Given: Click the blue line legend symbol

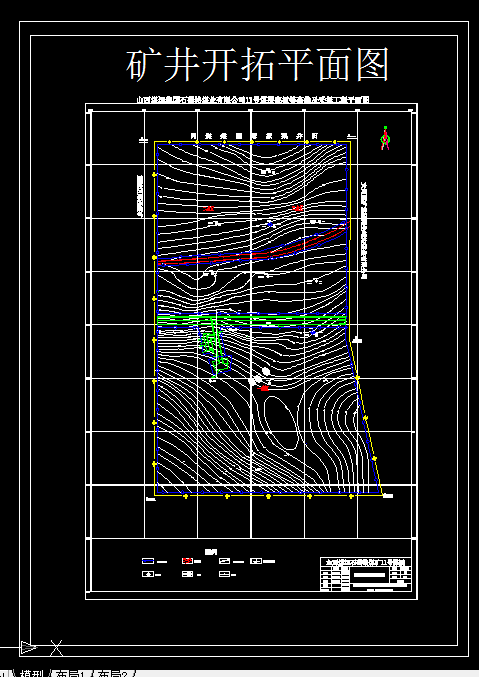Looking at the screenshot, I should pyautogui.click(x=148, y=561).
